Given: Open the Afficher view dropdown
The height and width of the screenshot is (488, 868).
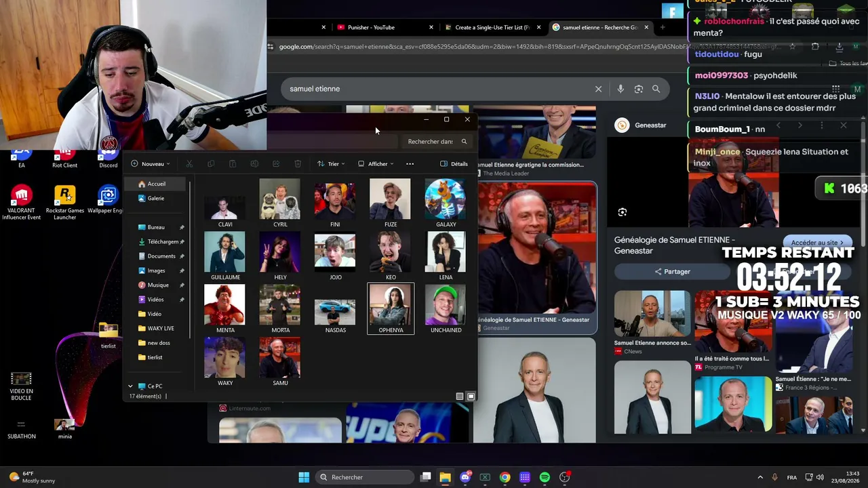Looking at the screenshot, I should [x=376, y=164].
